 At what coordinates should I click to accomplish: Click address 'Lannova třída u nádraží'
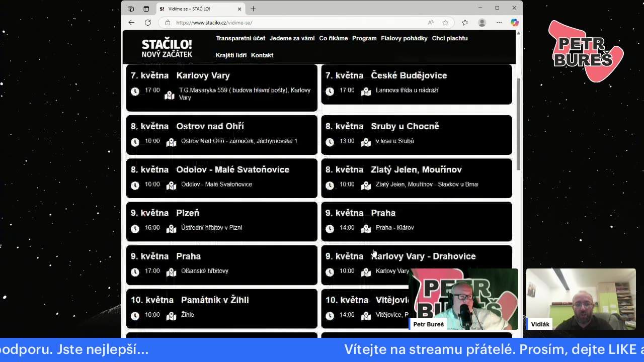[407, 90]
